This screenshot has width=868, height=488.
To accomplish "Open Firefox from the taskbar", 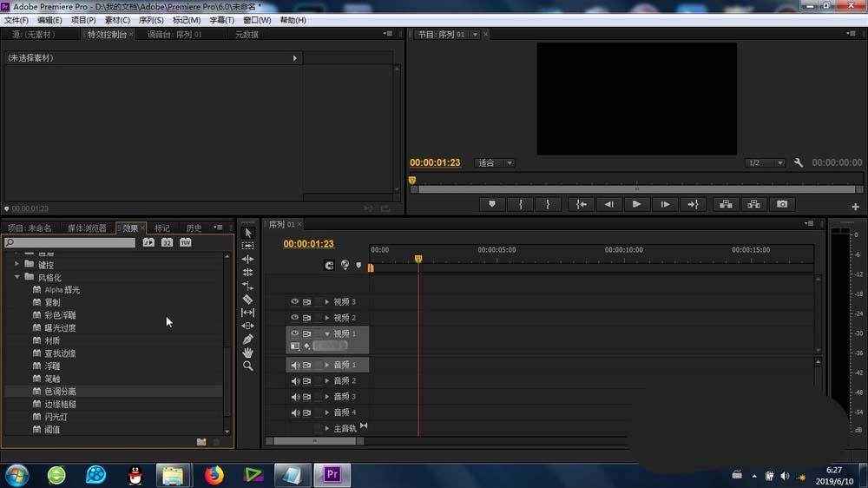I will click(x=214, y=475).
